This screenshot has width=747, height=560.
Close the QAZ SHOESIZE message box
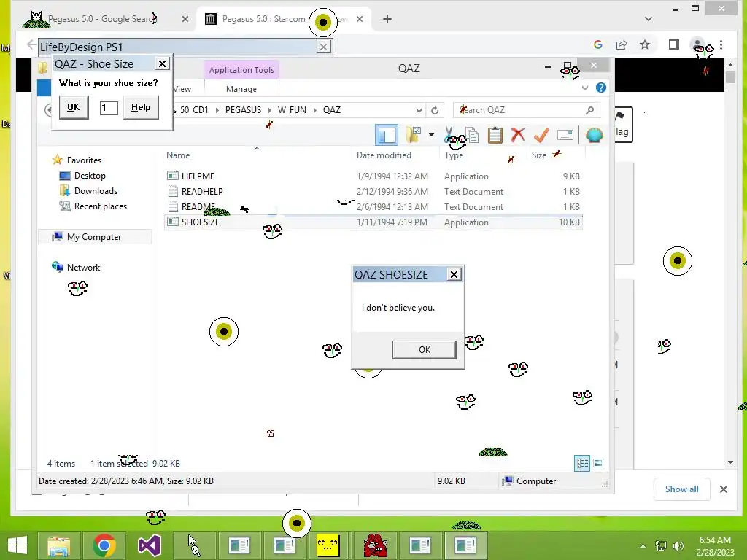point(454,274)
